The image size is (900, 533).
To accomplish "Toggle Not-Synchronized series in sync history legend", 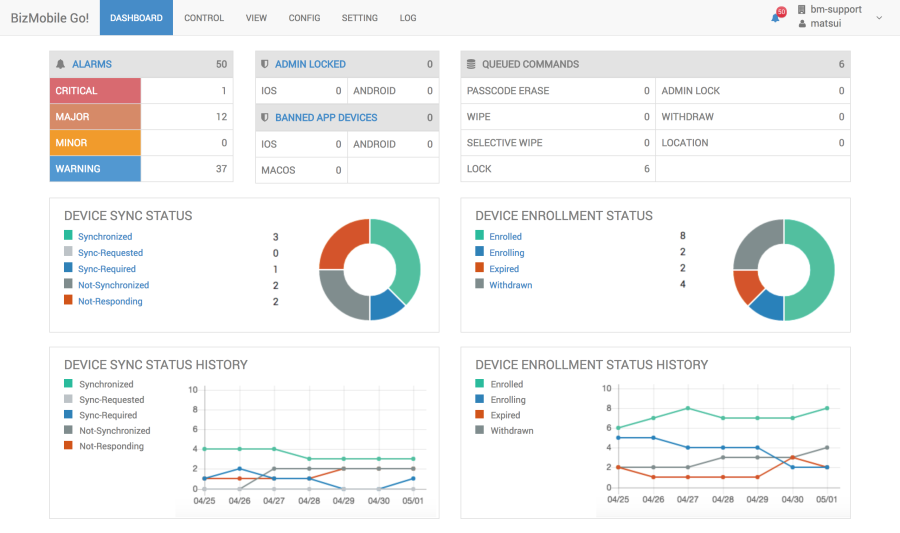I will tap(107, 430).
